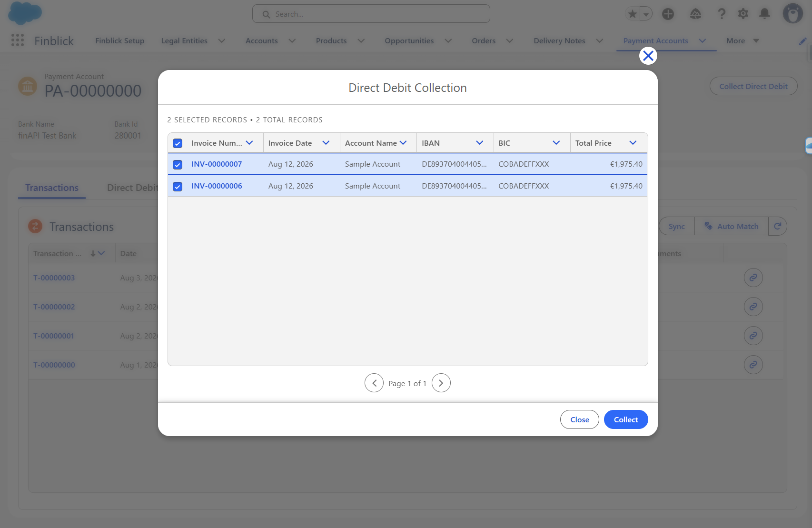This screenshot has height=528, width=812.
Task: Click the Auto Match button
Action: tap(732, 226)
